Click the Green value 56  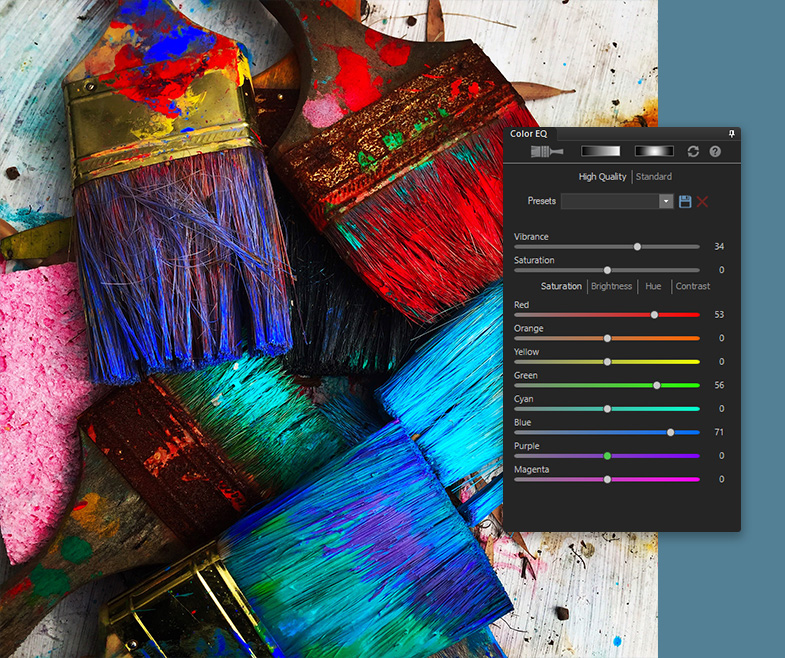[719, 385]
